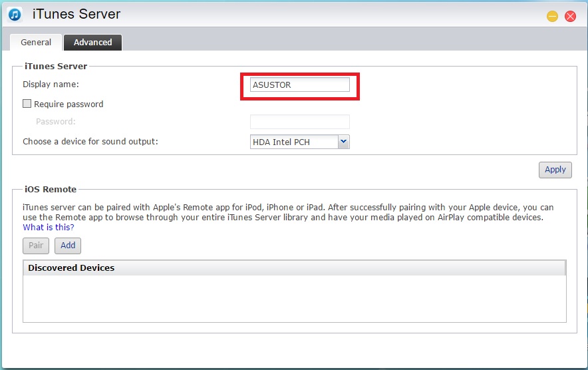This screenshot has height=370, width=588.
Task: Click the Display name input field
Action: pyautogui.click(x=299, y=85)
